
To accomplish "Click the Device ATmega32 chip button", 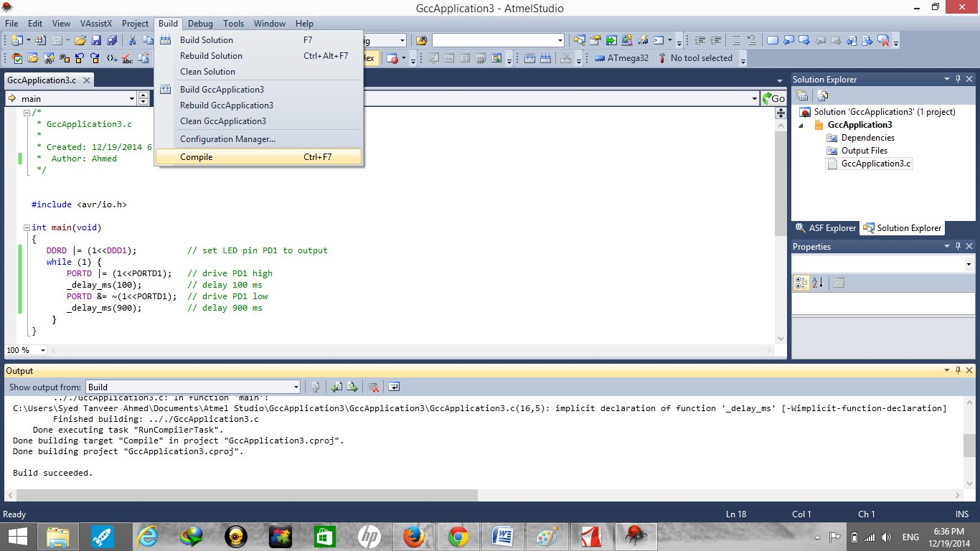I will 622,59.
